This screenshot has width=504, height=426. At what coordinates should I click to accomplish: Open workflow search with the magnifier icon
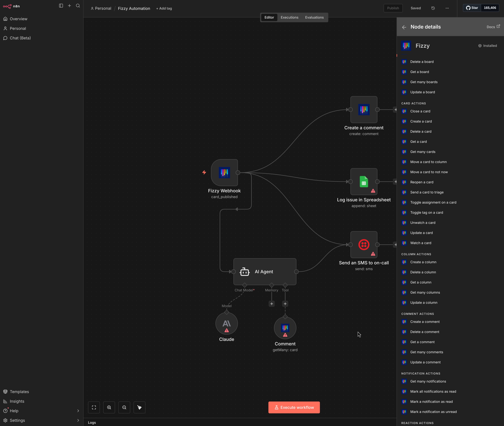coord(78,6)
